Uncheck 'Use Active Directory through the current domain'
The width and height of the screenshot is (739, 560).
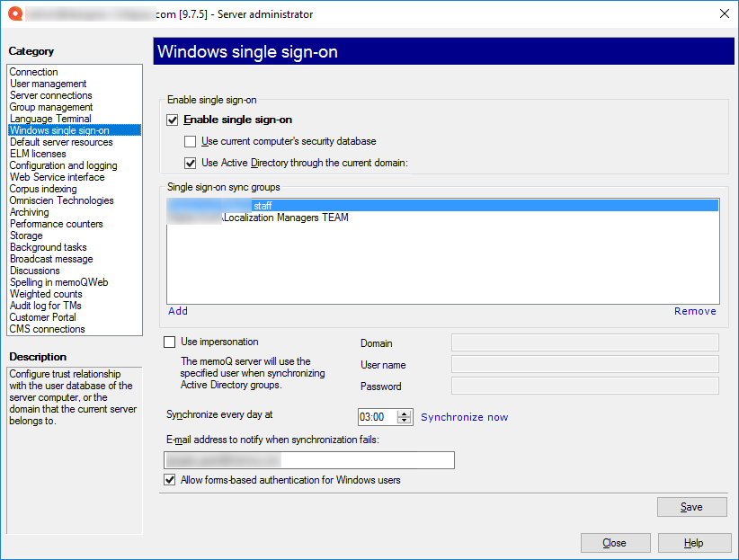[x=190, y=163]
